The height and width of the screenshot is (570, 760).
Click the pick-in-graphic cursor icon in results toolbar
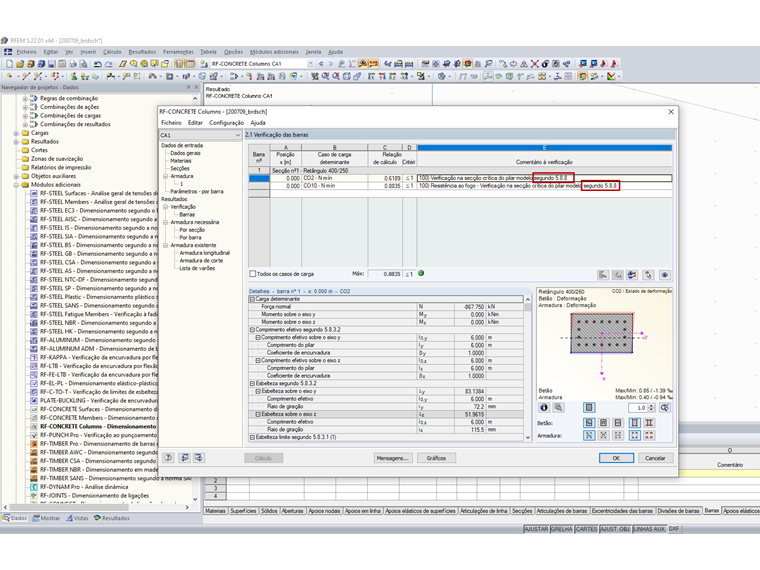point(649,275)
